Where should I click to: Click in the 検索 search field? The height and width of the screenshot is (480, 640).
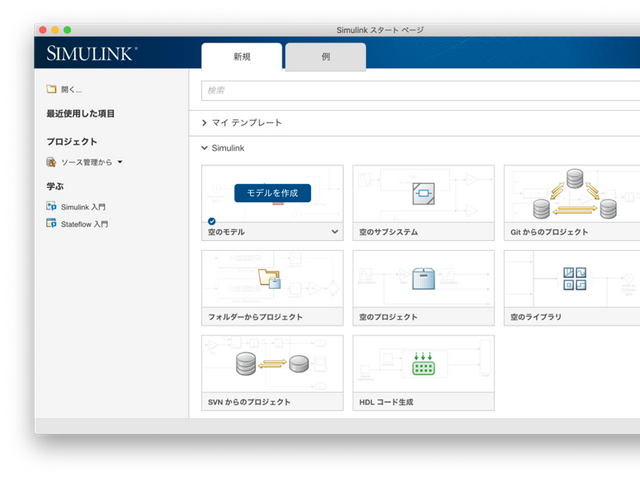pyautogui.click(x=420, y=91)
